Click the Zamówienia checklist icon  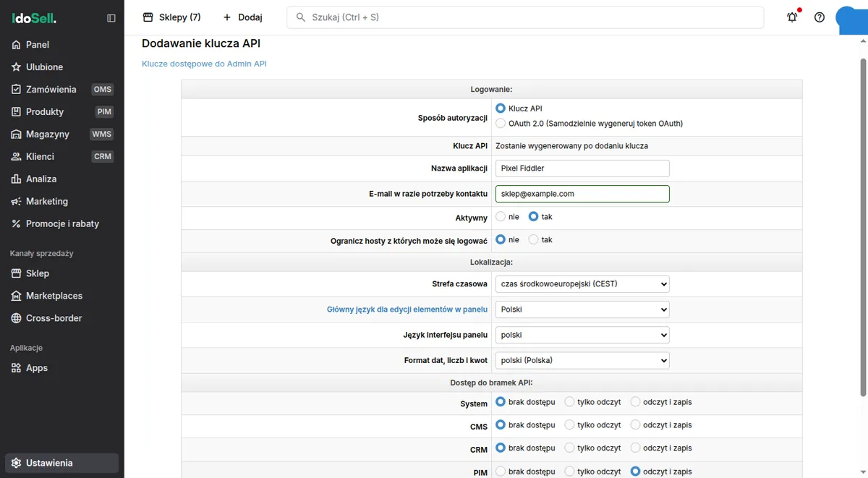[x=16, y=90]
